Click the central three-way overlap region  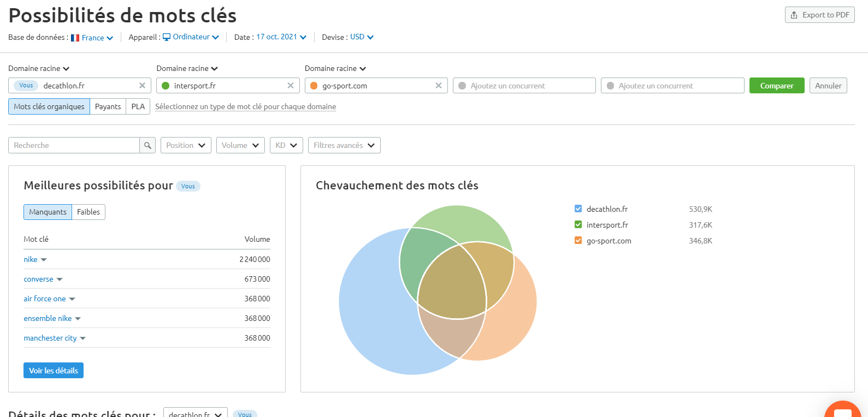point(452,284)
